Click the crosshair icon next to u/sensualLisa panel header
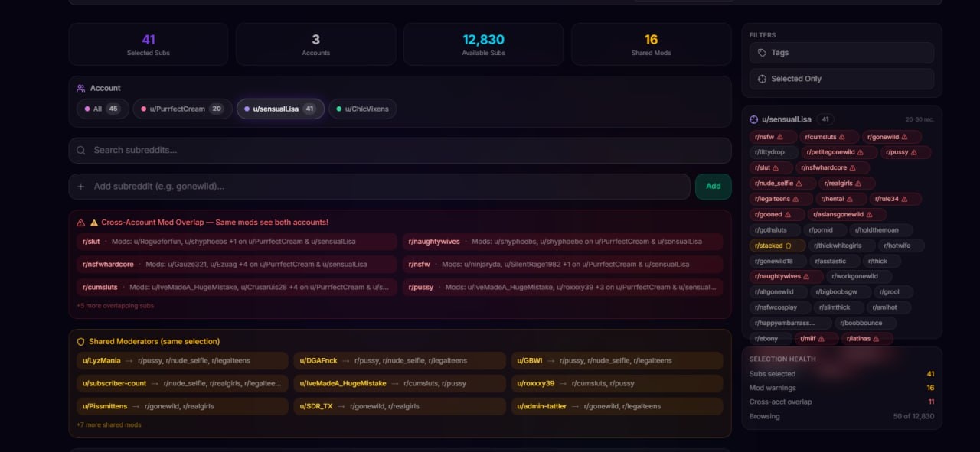980x452 pixels. [x=753, y=119]
